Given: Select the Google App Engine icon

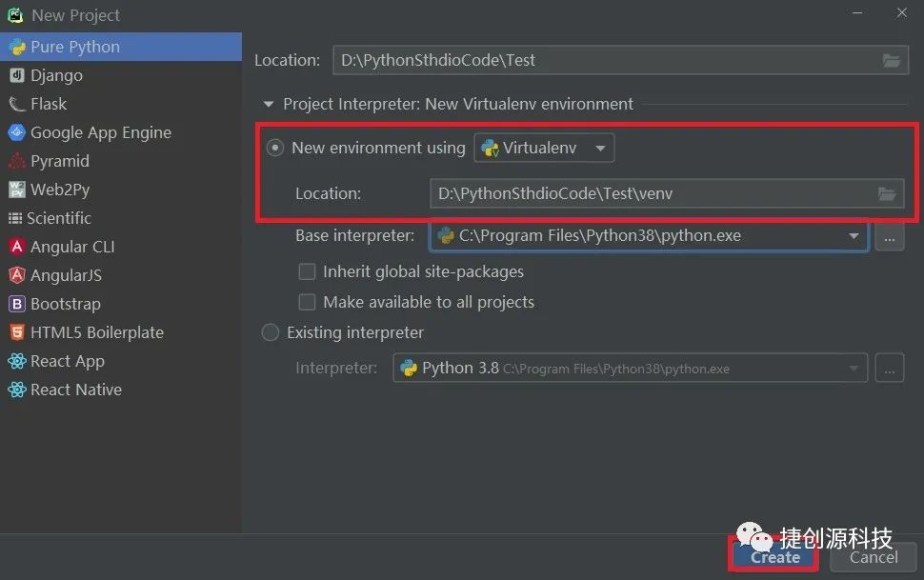Looking at the screenshot, I should point(16,132).
